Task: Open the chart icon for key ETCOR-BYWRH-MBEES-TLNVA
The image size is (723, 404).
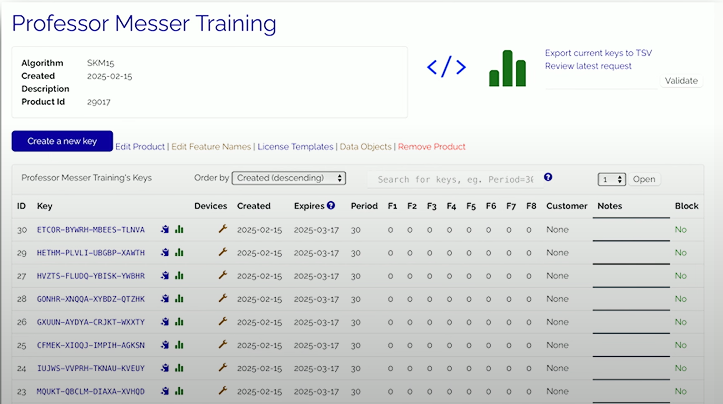Action: [179, 229]
